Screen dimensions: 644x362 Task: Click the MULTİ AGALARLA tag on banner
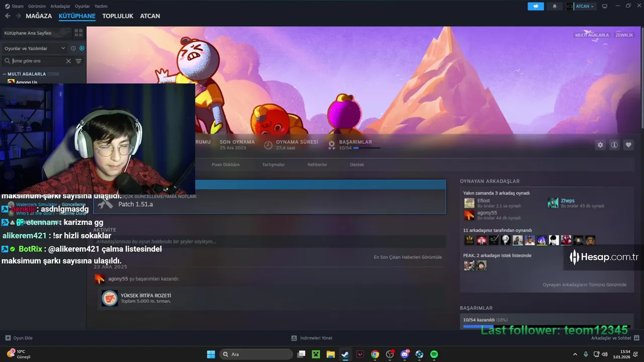coord(592,35)
